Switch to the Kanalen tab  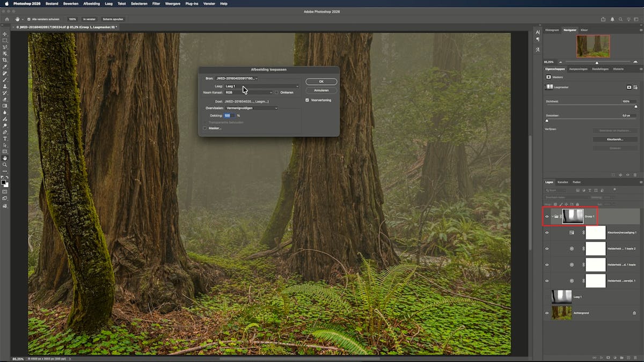pos(563,182)
